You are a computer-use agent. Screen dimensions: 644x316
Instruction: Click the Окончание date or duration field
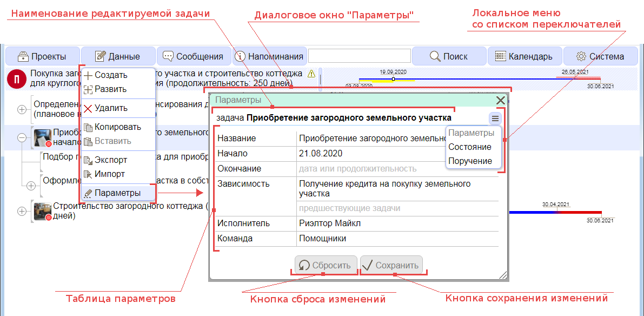397,168
